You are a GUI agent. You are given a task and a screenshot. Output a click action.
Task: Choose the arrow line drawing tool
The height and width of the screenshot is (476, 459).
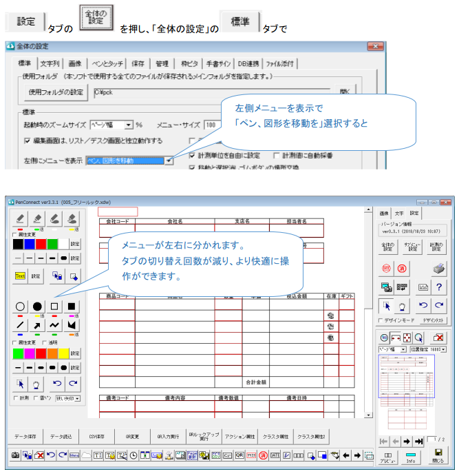tap(38, 324)
